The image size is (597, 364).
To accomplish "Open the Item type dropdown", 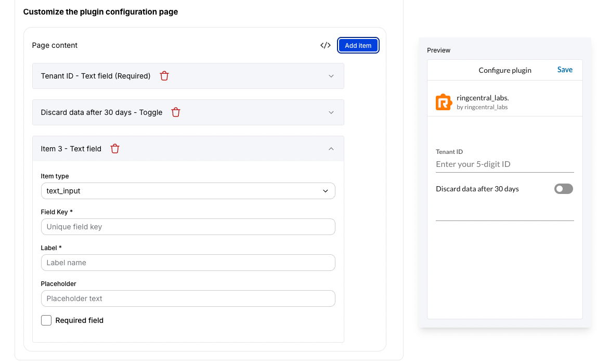I will (188, 191).
